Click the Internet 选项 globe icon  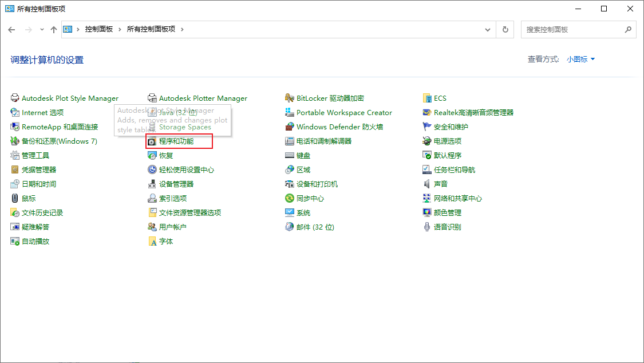15,113
